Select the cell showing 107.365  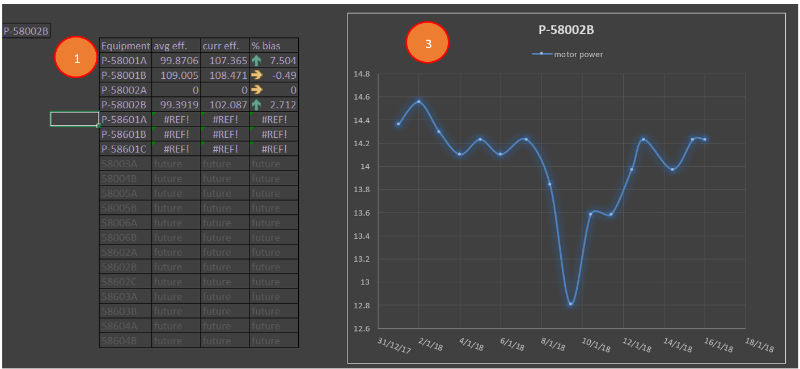click(x=225, y=61)
